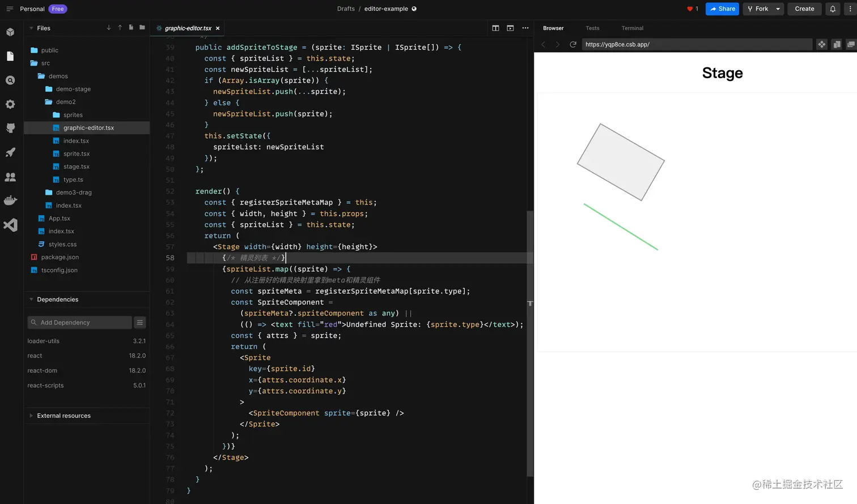The height and width of the screenshot is (504, 857).
Task: Click the Share button
Action: (722, 8)
